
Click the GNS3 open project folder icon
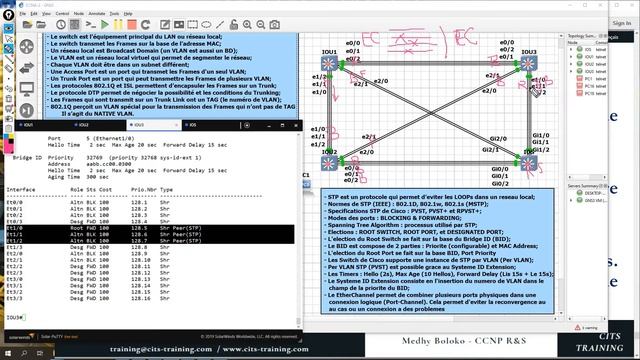(41, 25)
